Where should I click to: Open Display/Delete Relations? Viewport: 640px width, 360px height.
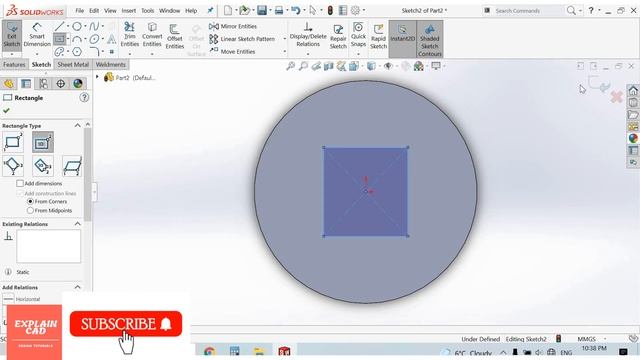[308, 35]
